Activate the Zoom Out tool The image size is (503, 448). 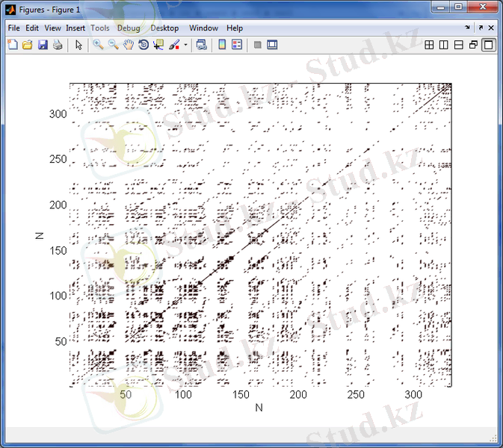[114, 45]
